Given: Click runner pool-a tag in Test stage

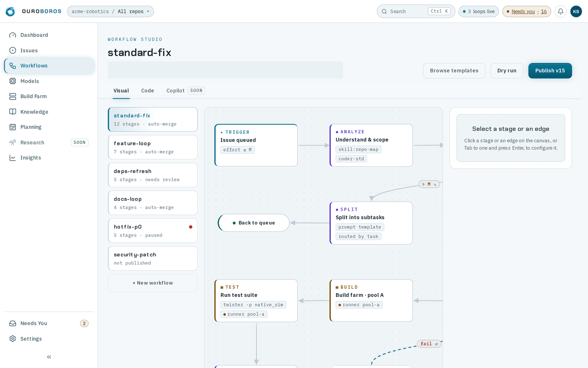Looking at the screenshot, I should [244, 314].
